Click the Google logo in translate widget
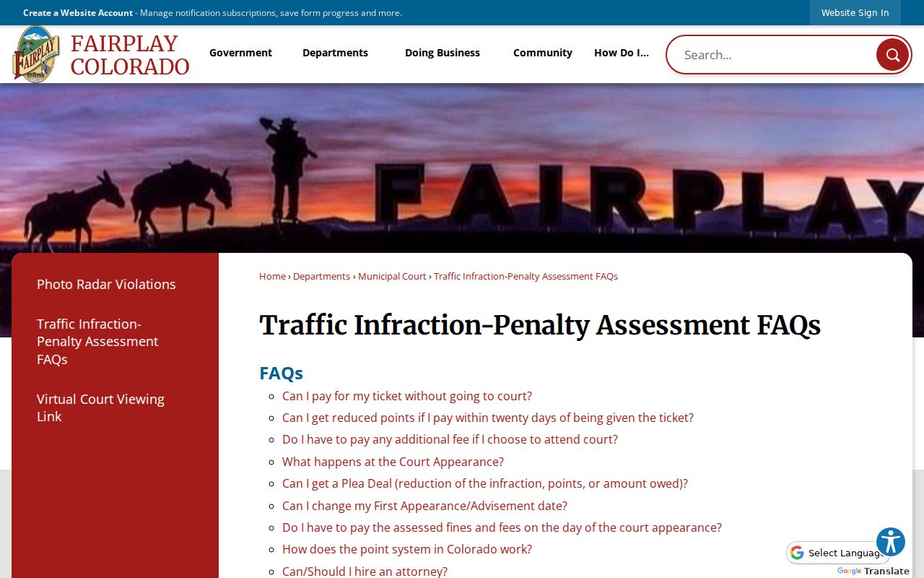 point(849,571)
